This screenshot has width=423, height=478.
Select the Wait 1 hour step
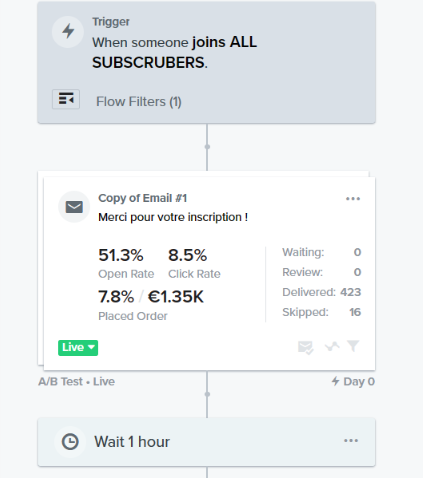click(207, 442)
